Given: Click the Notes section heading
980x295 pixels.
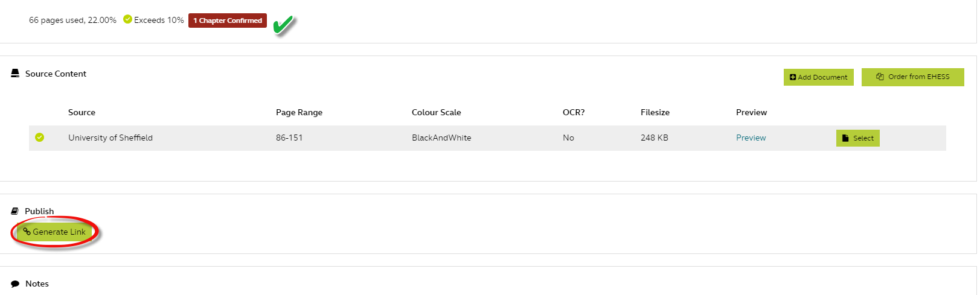Looking at the screenshot, I should (37, 284).
